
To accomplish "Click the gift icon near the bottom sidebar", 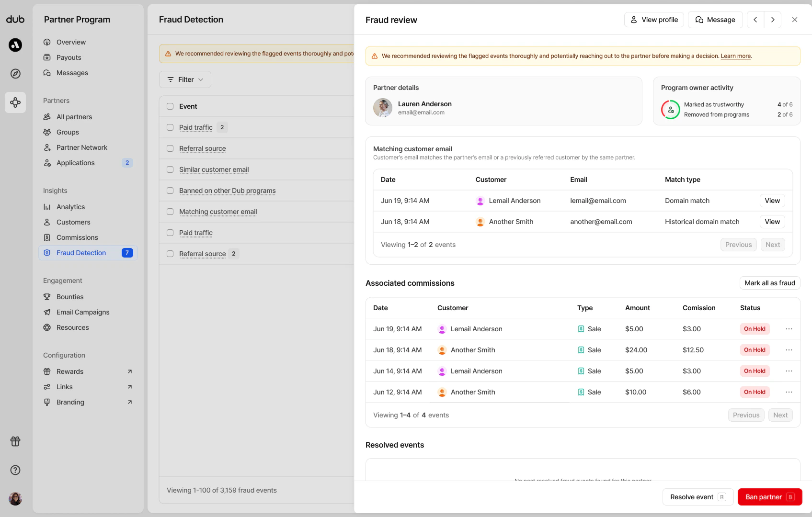I will click(x=15, y=441).
